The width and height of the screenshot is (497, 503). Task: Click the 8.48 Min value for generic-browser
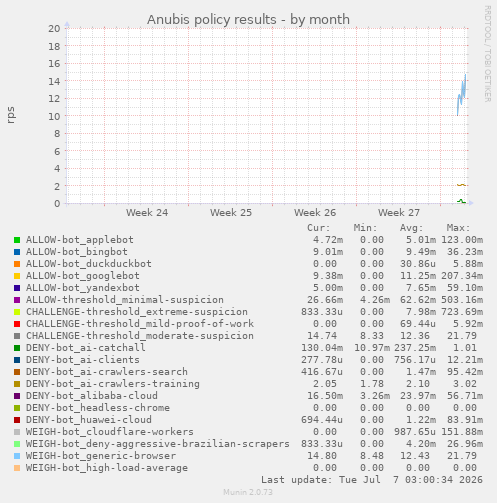click(372, 456)
